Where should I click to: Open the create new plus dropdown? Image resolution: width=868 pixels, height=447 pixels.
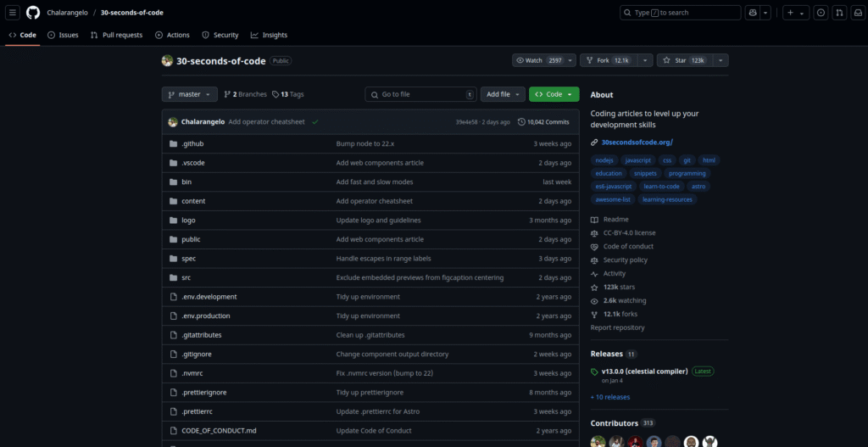tap(796, 12)
